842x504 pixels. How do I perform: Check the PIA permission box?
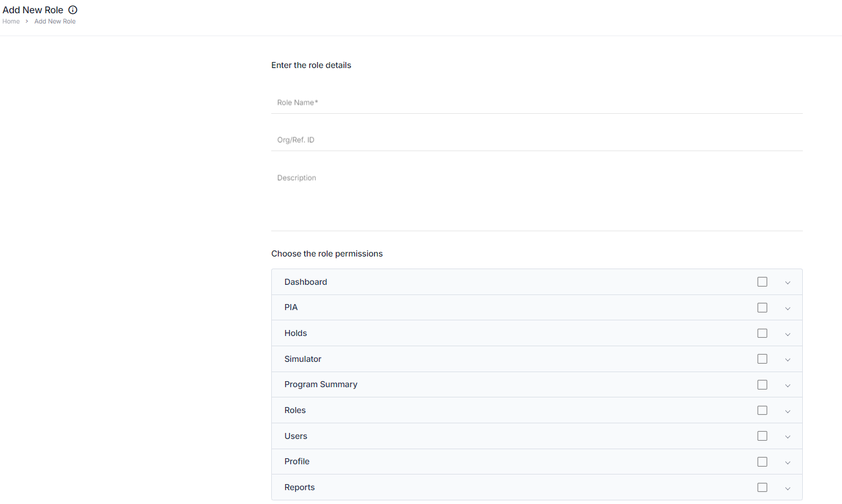pos(762,308)
